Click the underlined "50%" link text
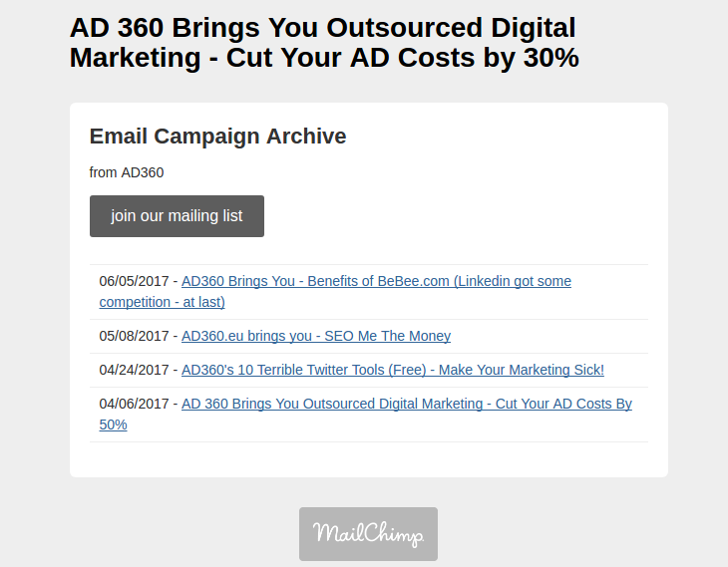The height and width of the screenshot is (567, 728). coord(114,425)
